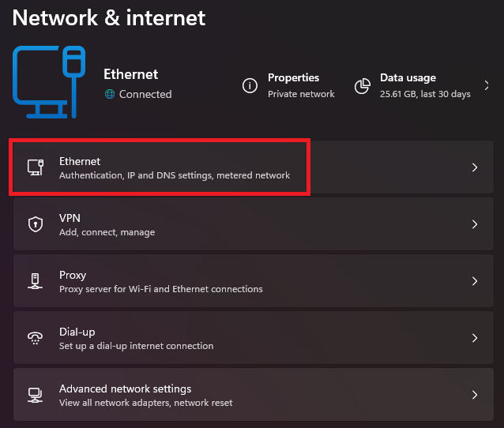Open VPN add, connect, manage settings
The width and height of the screenshot is (504, 428).
click(x=107, y=224)
